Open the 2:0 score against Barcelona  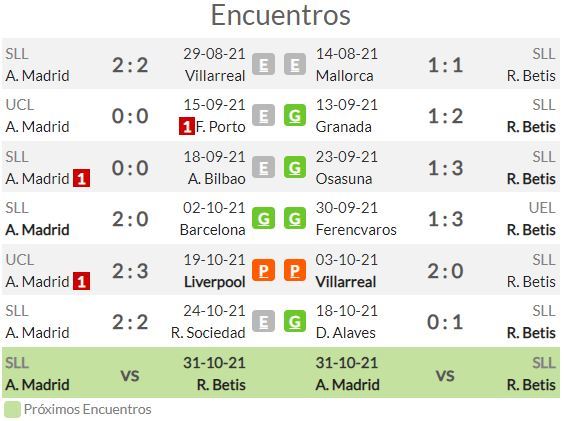click(x=130, y=219)
